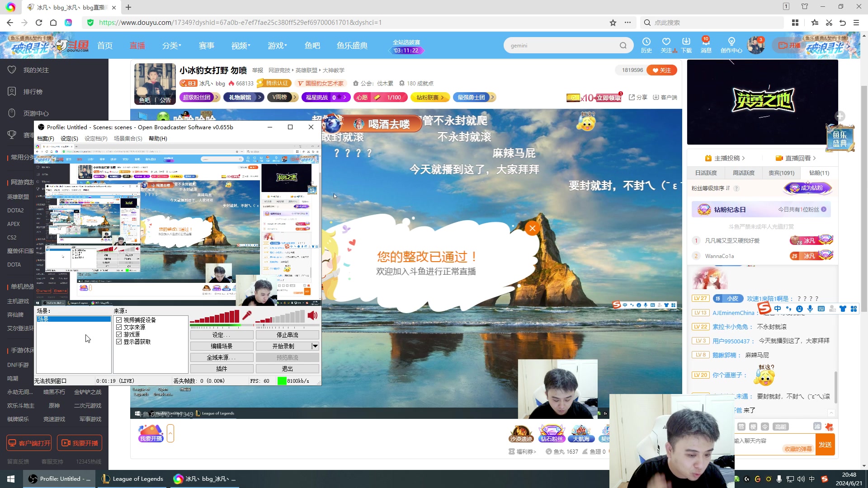Toggle 显示器获取 source checkbox
This screenshot has height=488, width=868.
coord(119,342)
